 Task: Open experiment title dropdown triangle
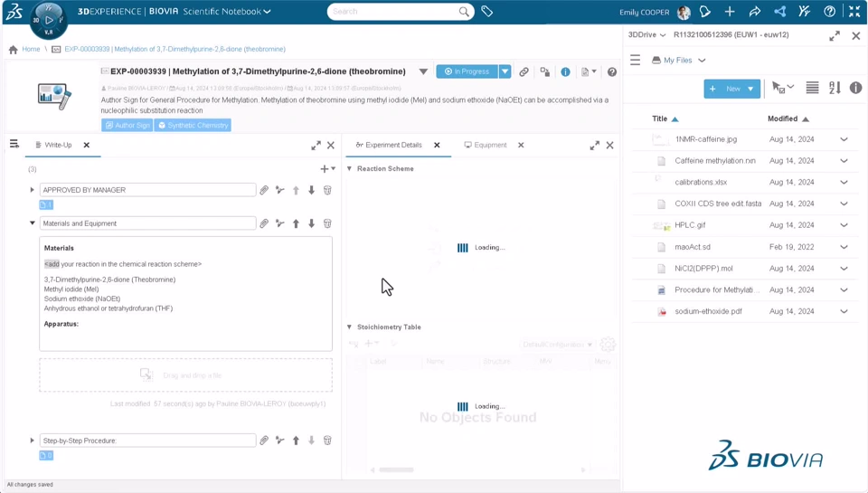tap(423, 71)
